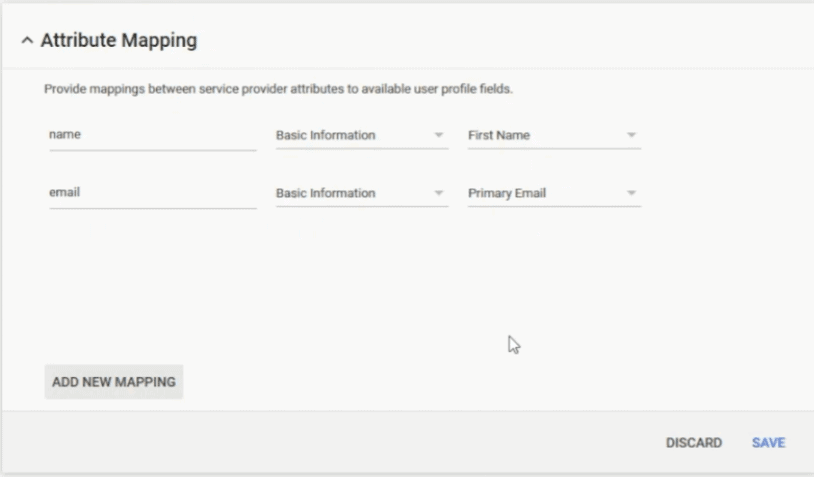Open the Primary Email field dropdown
This screenshot has width=814, height=477.
(x=554, y=194)
